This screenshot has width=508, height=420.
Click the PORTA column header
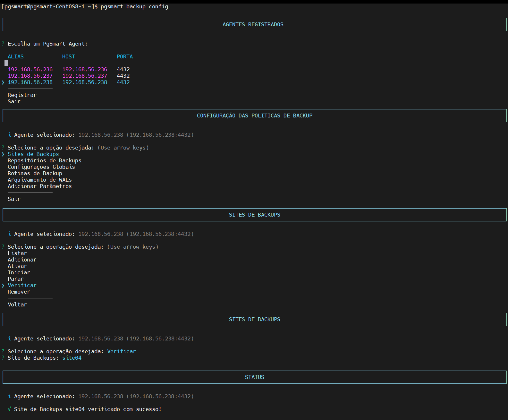pyautogui.click(x=125, y=56)
